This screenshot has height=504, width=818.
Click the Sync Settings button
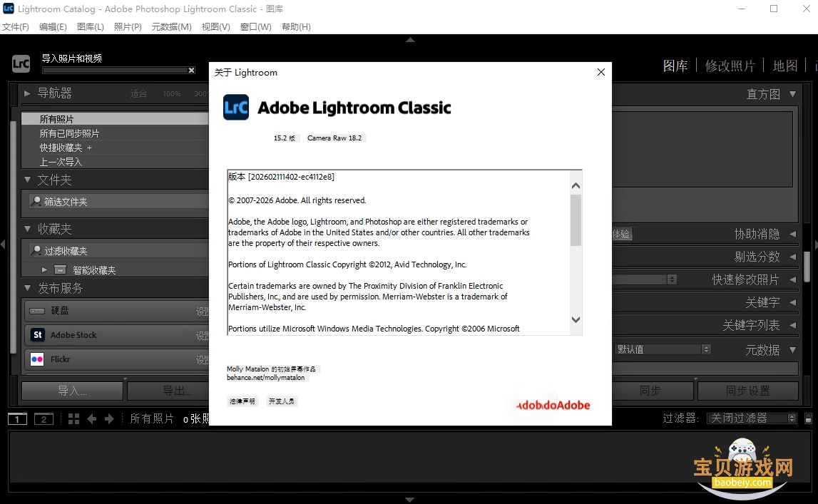point(748,391)
